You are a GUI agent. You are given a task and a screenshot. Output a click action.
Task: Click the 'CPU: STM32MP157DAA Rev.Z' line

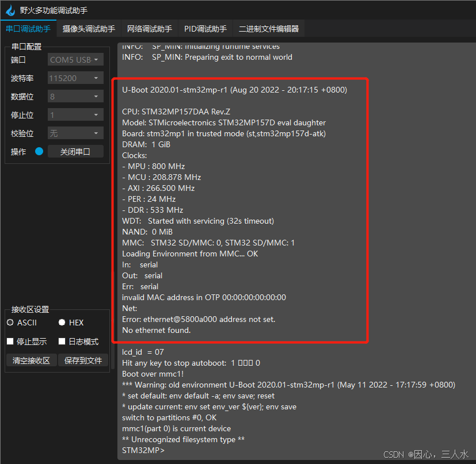click(176, 112)
